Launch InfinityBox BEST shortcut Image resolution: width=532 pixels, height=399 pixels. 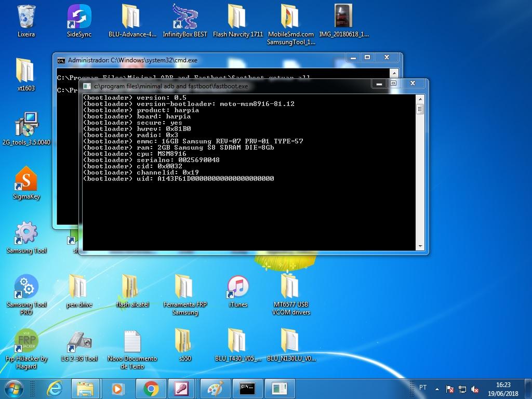point(185,20)
